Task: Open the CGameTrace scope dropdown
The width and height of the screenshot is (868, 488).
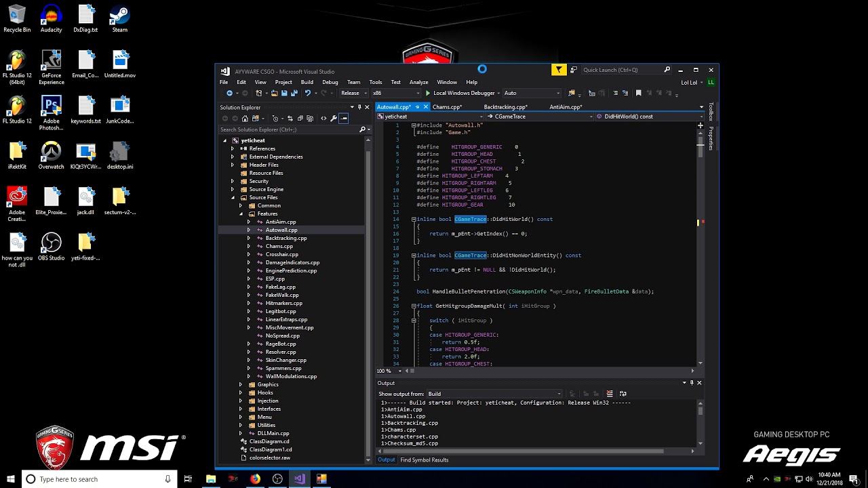Action: pyautogui.click(x=539, y=117)
